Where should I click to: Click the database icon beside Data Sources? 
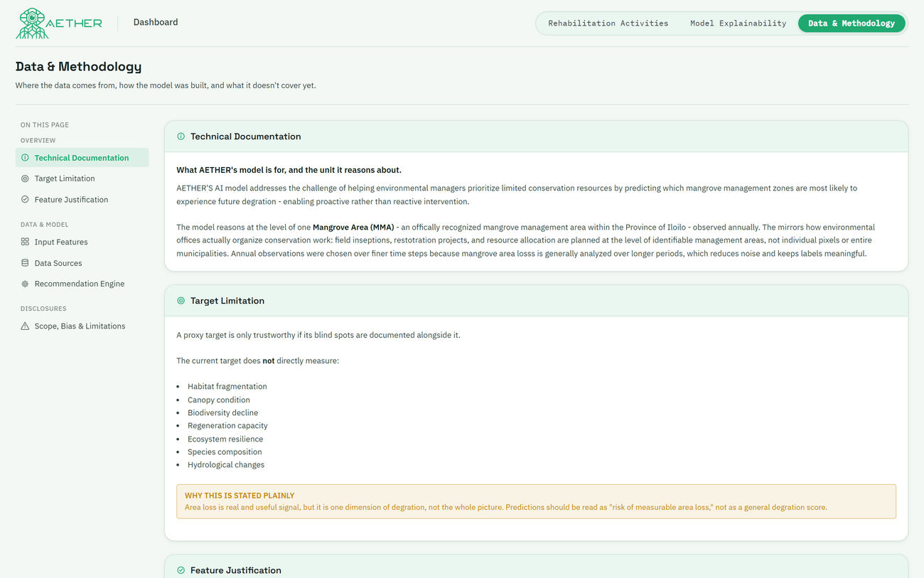coord(25,263)
